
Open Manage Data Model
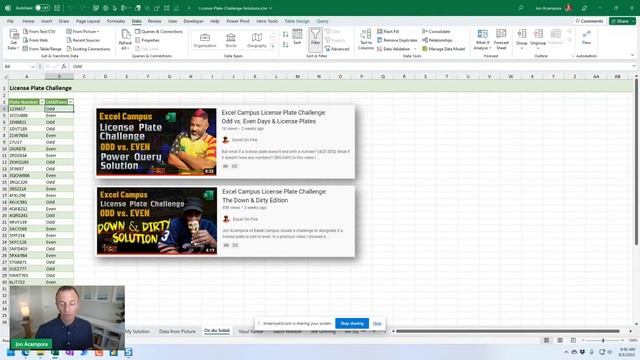[x=443, y=49]
